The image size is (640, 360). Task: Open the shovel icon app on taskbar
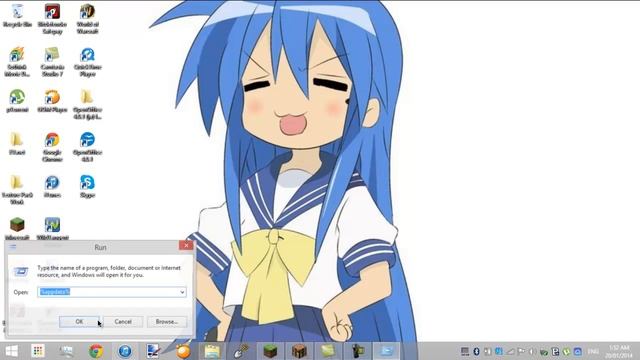241,351
